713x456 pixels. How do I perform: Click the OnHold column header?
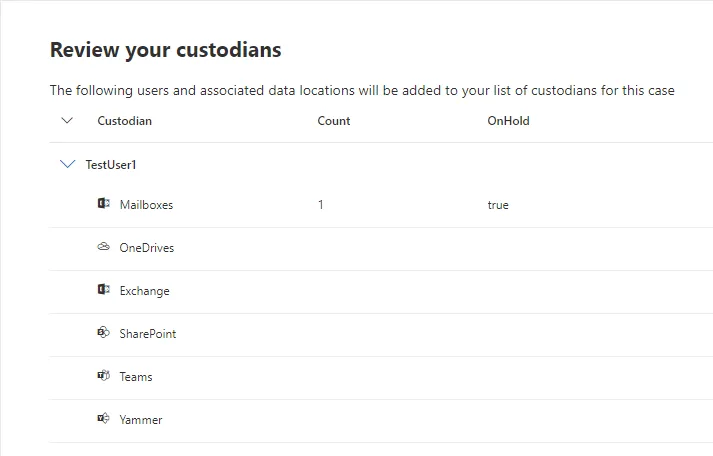click(508, 121)
